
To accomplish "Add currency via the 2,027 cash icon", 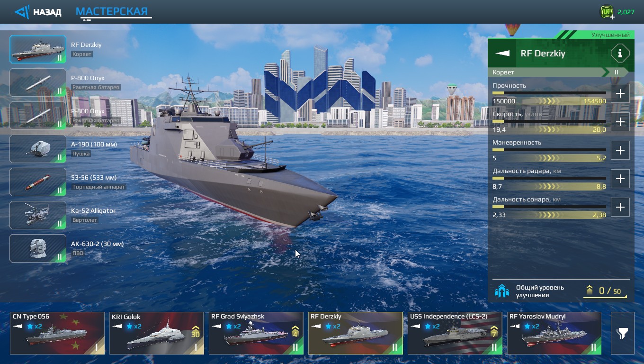I will pyautogui.click(x=607, y=12).
